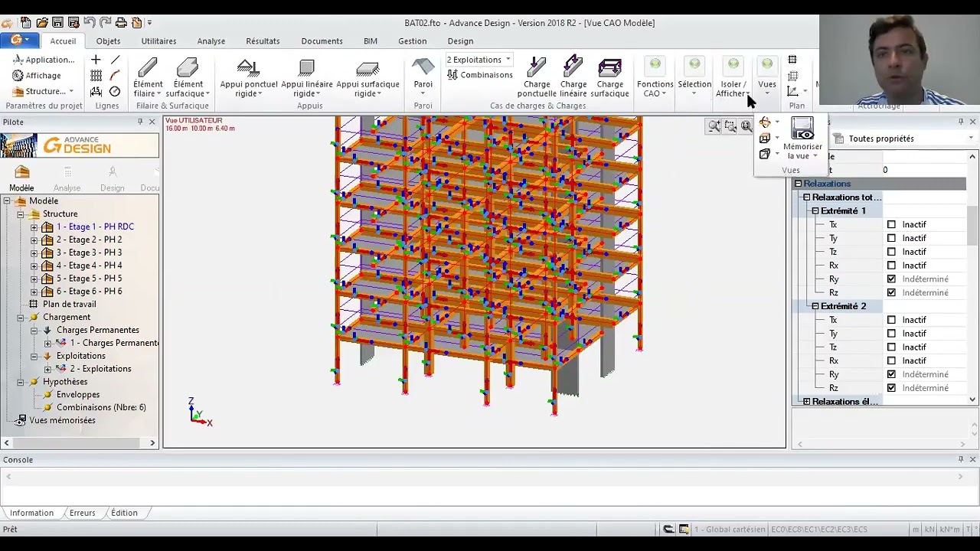Open the Résultats ribbon tab

(x=263, y=41)
